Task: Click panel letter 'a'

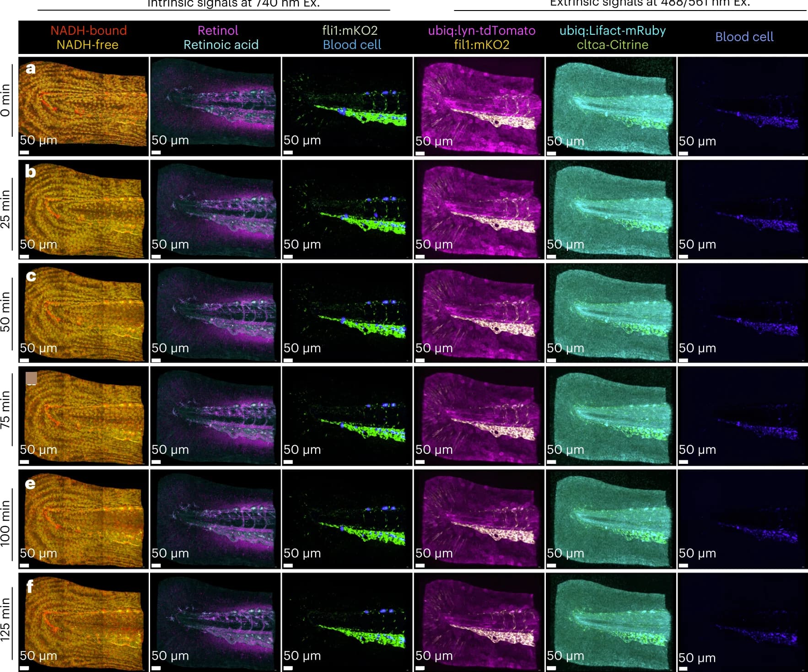Action: [31, 69]
